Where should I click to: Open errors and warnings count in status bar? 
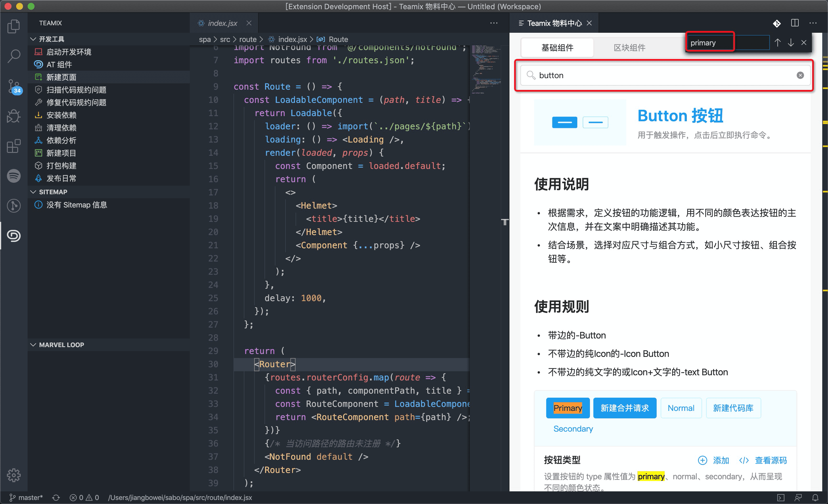(x=84, y=498)
